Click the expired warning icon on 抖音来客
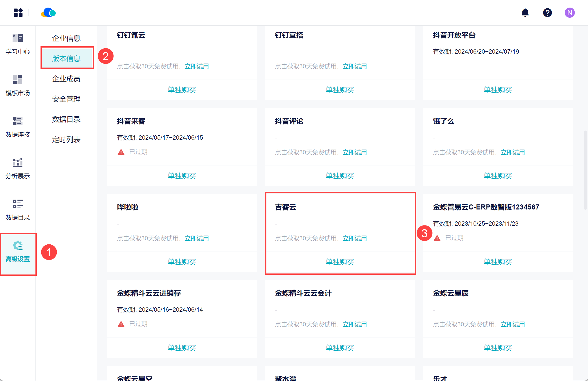 [121, 152]
